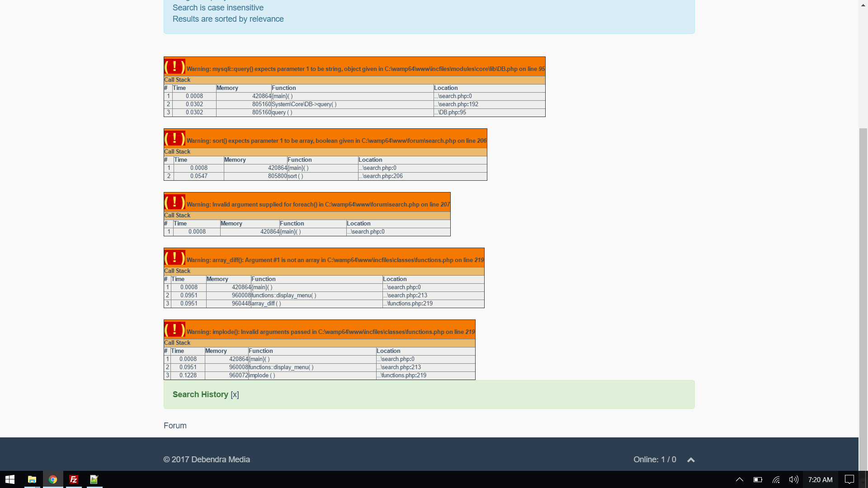Open File Explorer from taskbar
The height and width of the screenshot is (488, 868).
click(x=32, y=479)
